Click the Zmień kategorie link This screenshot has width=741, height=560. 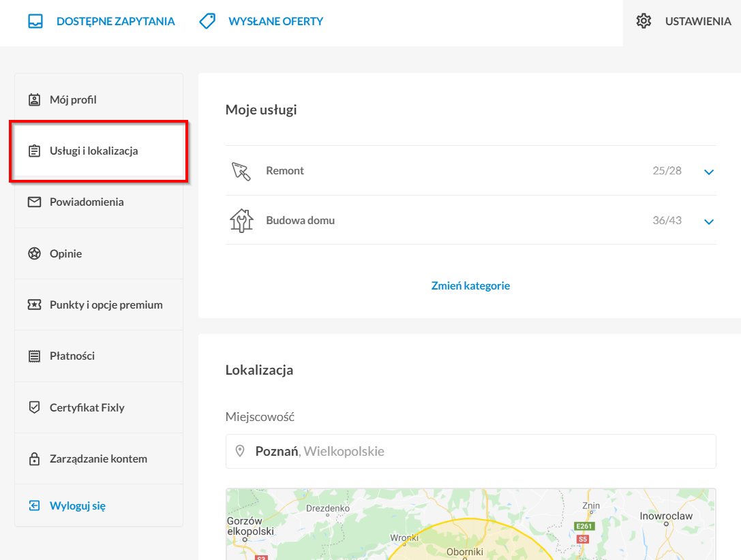470,285
